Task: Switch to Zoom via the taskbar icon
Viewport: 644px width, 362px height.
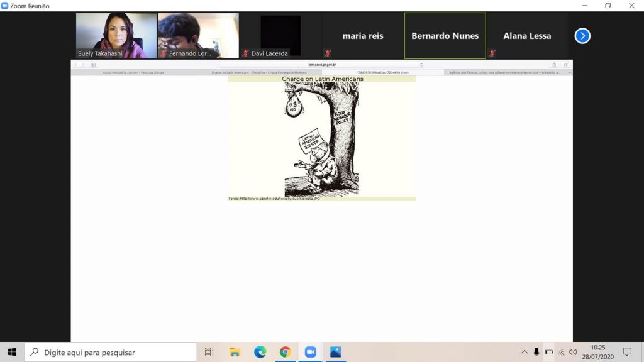Action: point(311,352)
